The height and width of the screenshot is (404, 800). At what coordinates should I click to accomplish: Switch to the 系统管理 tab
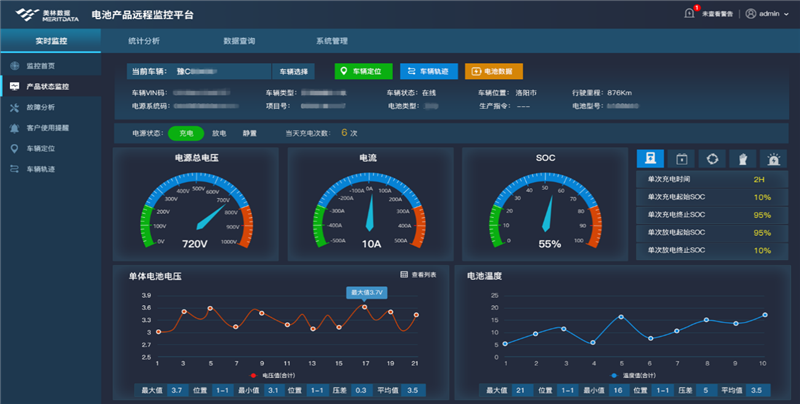(331, 41)
